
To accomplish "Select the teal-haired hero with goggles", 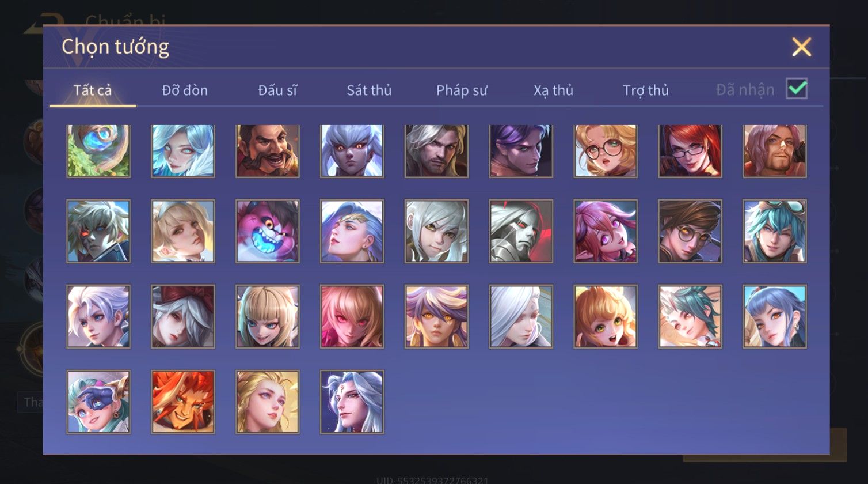I will [x=775, y=231].
